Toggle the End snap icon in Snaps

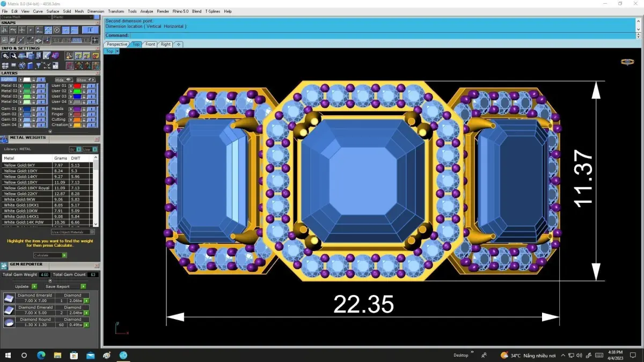(x=74, y=30)
